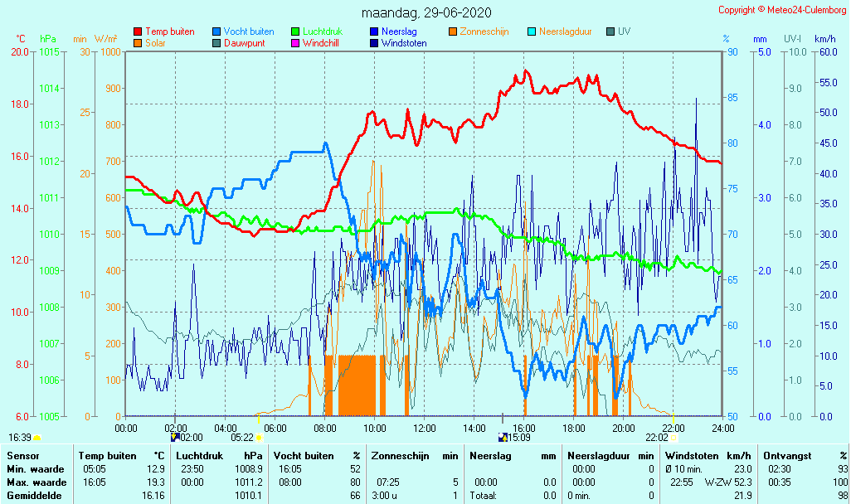
Task: Click the Windstoten legend label
Action: click(x=404, y=43)
